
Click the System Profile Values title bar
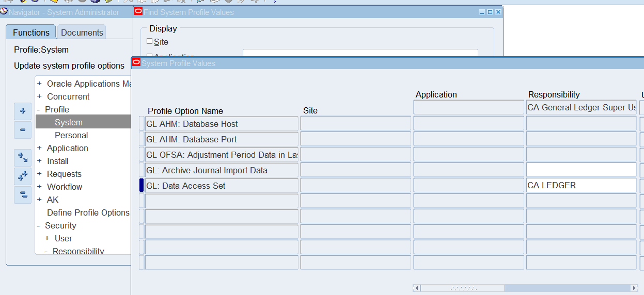387,63
